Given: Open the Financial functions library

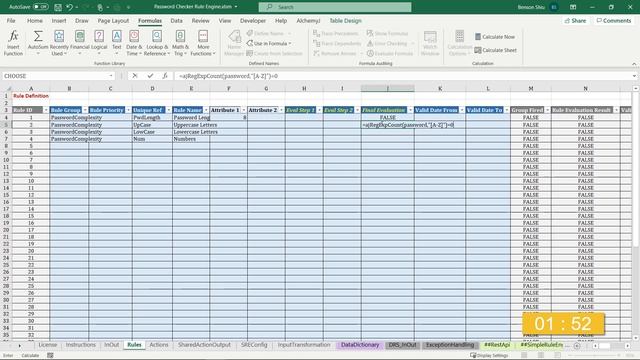Looking at the screenshot, I should click(80, 42).
